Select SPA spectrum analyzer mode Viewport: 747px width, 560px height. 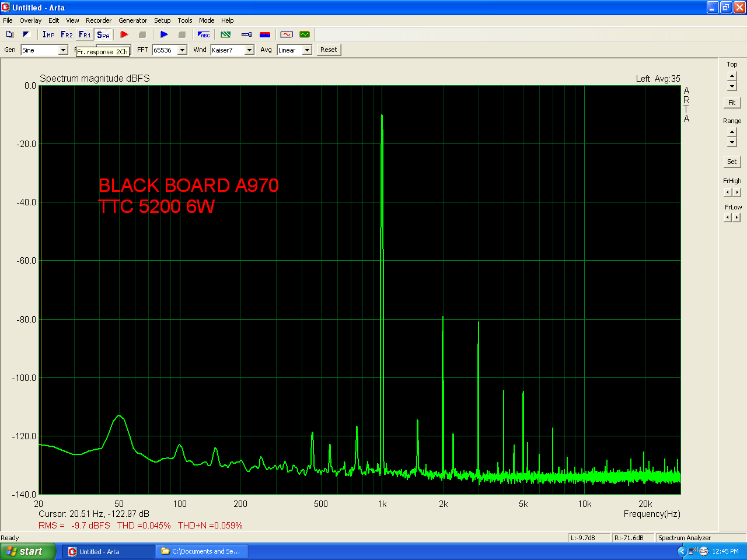pos(103,34)
